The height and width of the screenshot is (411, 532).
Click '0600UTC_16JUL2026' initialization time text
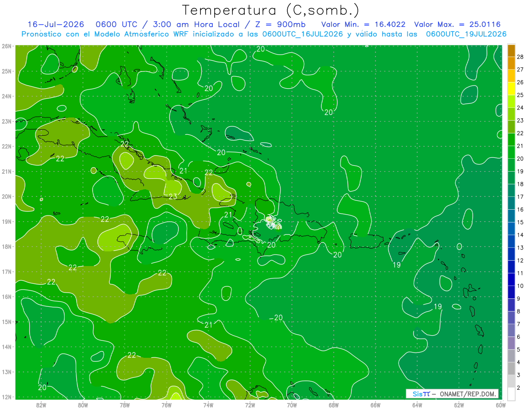click(x=303, y=34)
